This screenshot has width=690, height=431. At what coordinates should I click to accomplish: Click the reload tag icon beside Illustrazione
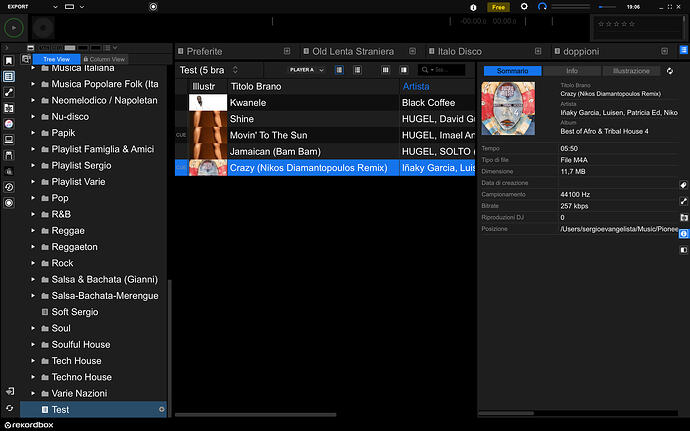click(670, 71)
